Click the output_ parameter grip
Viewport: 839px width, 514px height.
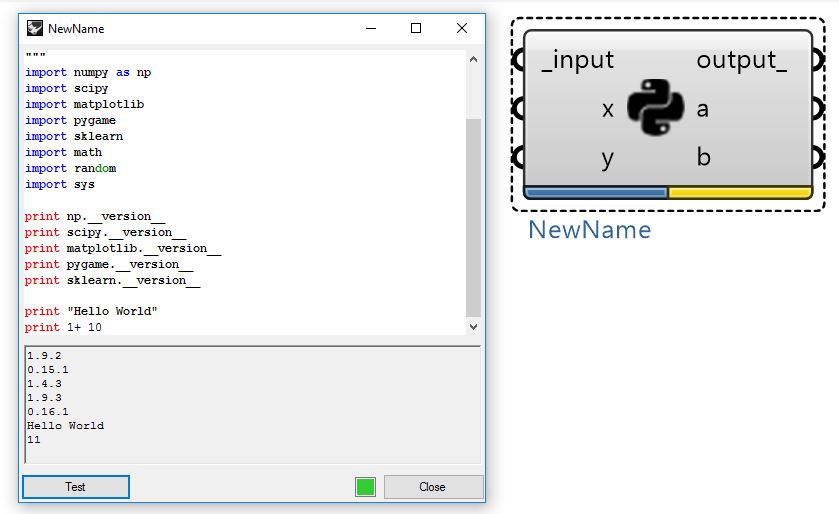coord(817,60)
